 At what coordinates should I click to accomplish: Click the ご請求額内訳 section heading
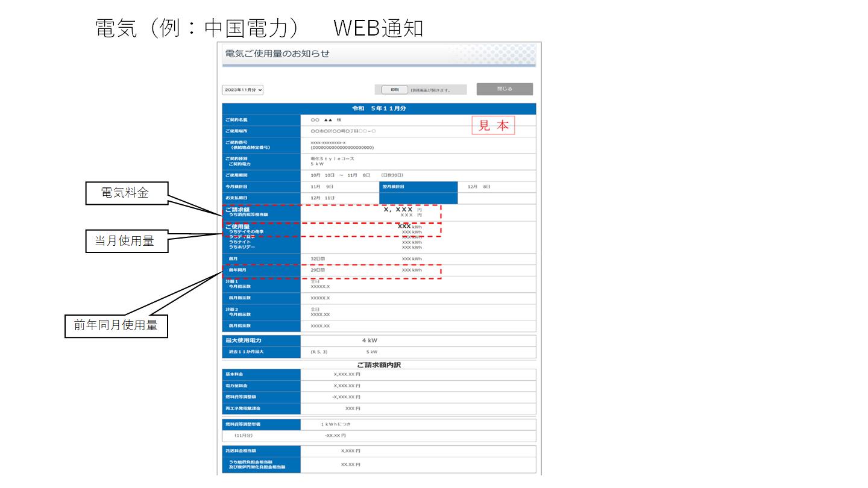pos(379,365)
